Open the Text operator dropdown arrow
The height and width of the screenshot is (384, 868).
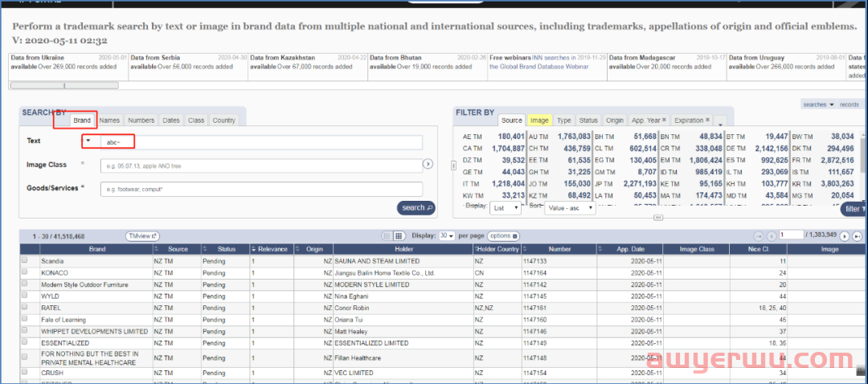click(88, 141)
